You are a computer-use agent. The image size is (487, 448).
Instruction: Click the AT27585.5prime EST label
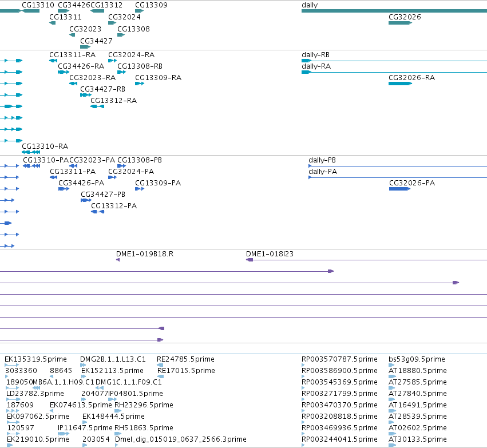point(418,382)
